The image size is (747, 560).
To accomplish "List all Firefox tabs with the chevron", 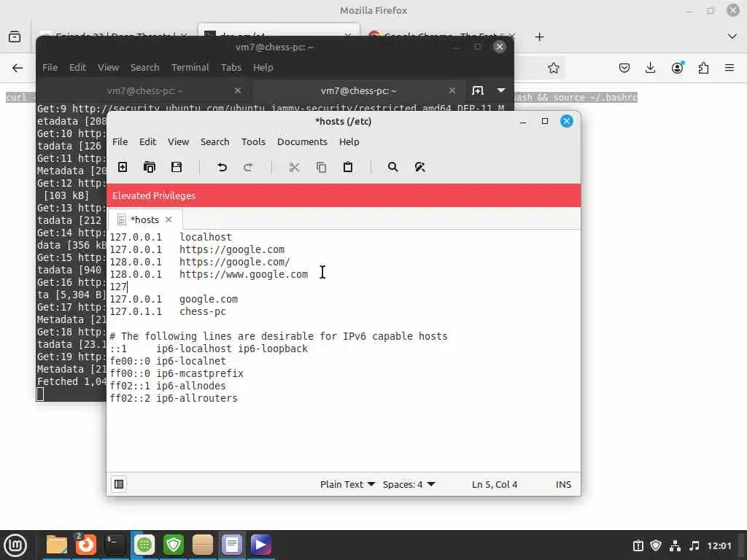I will point(732,36).
